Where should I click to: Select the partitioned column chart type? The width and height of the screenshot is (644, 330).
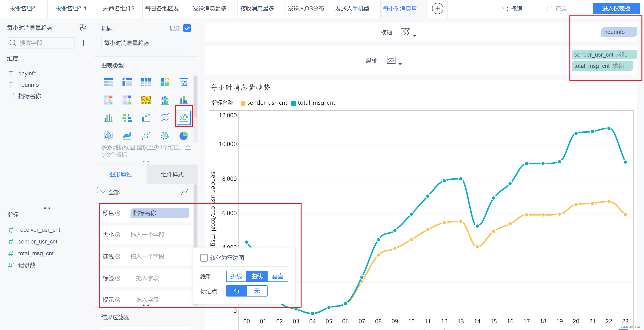click(165, 100)
